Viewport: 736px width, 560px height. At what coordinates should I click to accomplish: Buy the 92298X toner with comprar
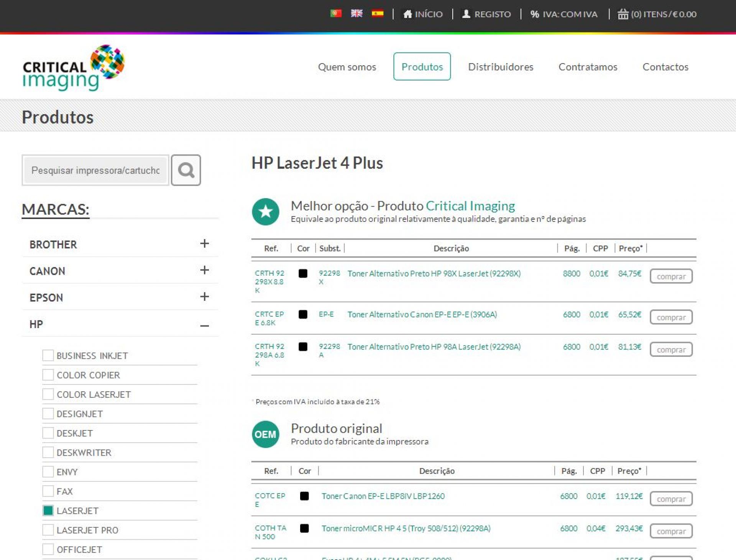(671, 276)
